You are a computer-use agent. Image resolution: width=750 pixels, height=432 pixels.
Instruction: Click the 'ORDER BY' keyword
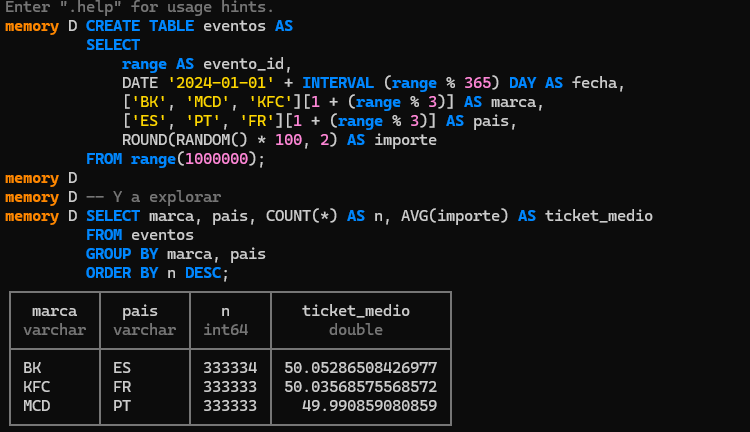point(121,273)
